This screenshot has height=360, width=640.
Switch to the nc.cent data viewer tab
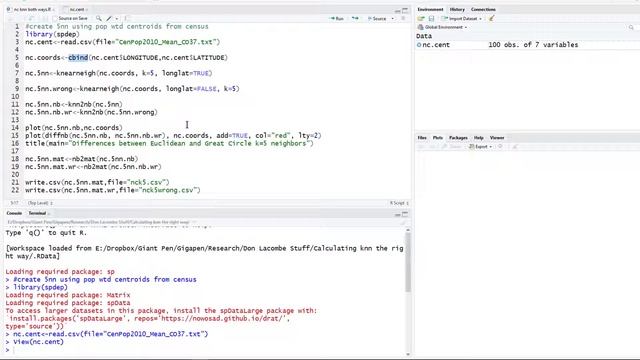coord(77,9)
